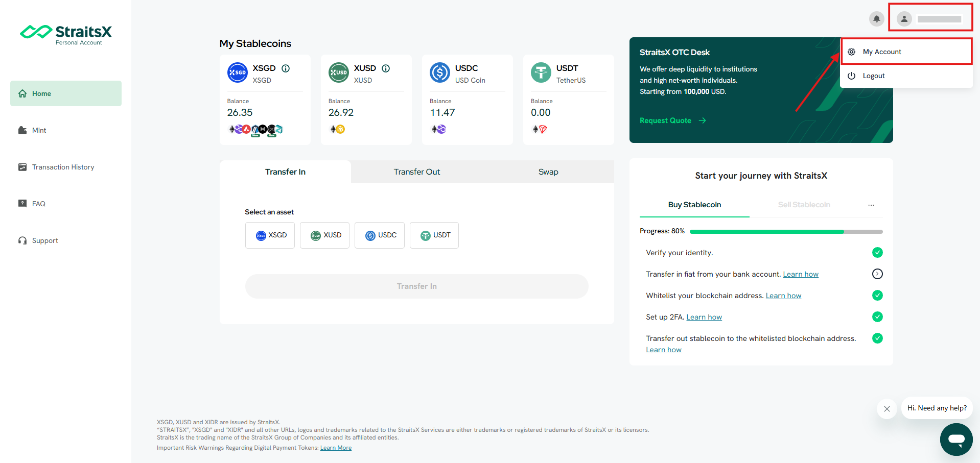Click the USDC balance 11.47
Image resolution: width=980 pixels, height=463 pixels.
(442, 112)
